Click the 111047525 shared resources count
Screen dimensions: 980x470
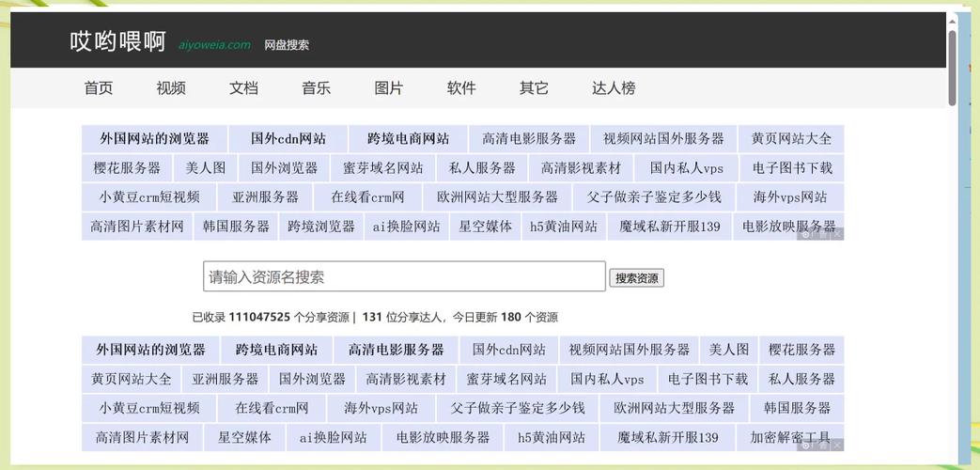point(259,318)
